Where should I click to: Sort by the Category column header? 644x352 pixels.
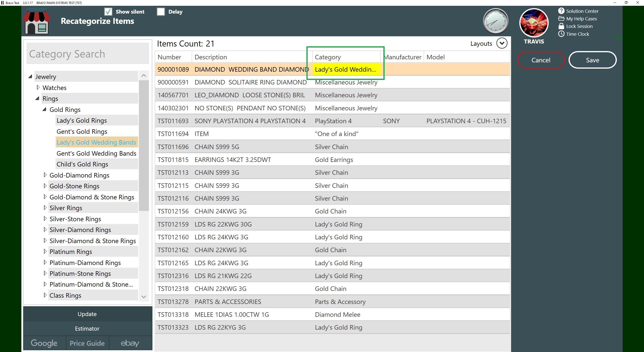(346, 57)
